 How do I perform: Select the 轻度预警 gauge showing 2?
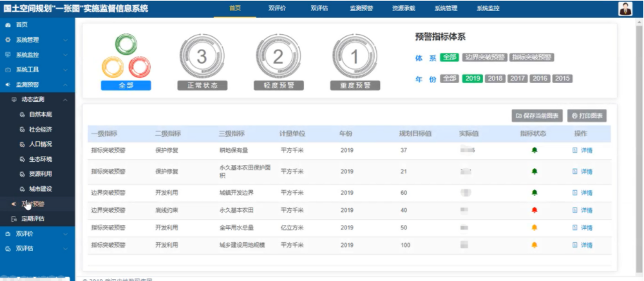coord(278,57)
